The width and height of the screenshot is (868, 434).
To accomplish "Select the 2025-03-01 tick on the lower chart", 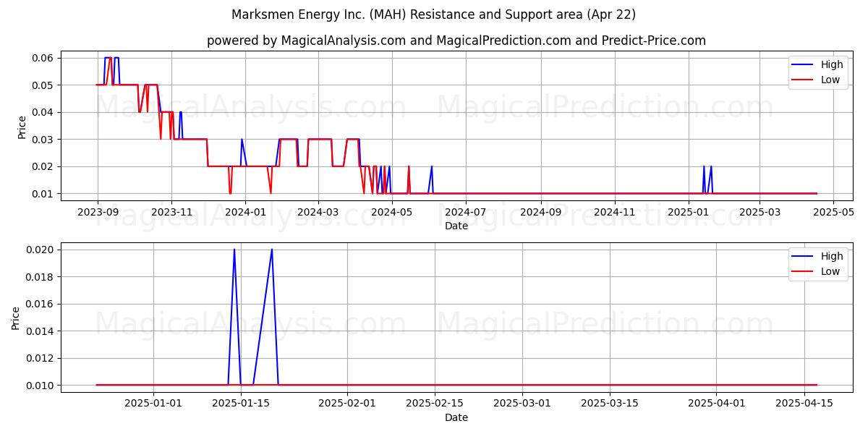I will click(522, 404).
